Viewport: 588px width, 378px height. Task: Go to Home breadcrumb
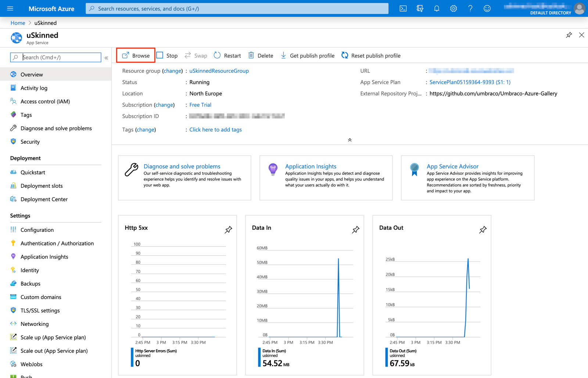tap(18, 23)
